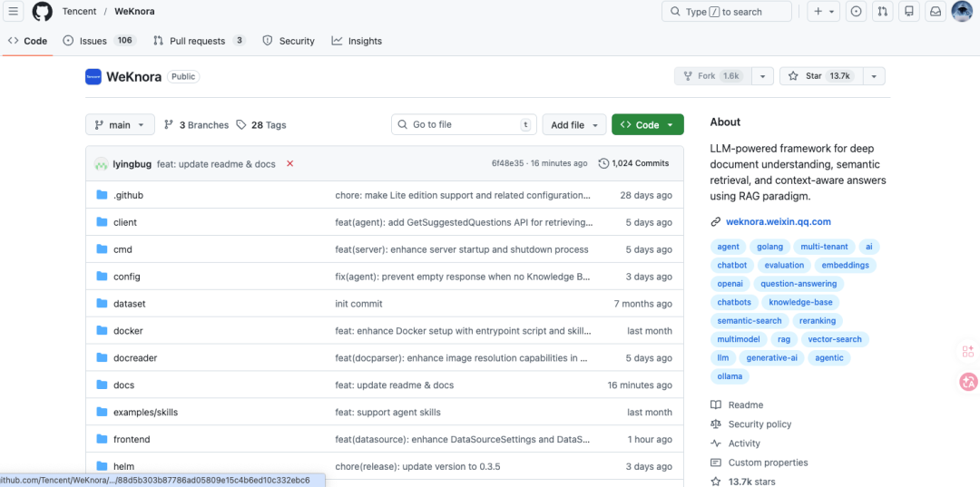Click the folder icon beside .github
The width and height of the screenshot is (980, 487).
tap(102, 195)
